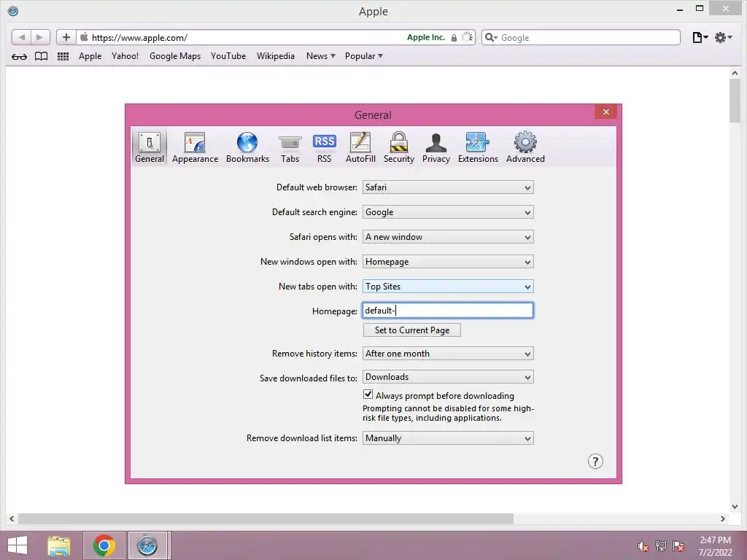
Task: Open the page menu icon
Action: tap(700, 38)
